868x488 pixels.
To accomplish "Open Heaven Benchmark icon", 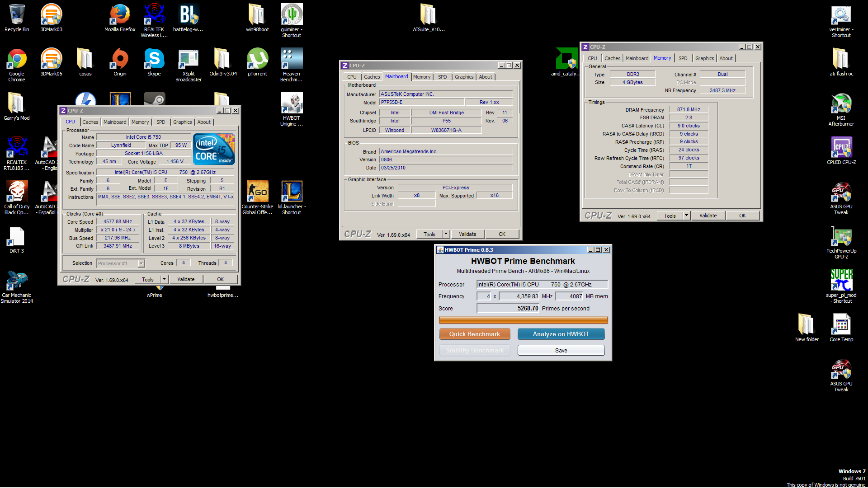I will (292, 65).
